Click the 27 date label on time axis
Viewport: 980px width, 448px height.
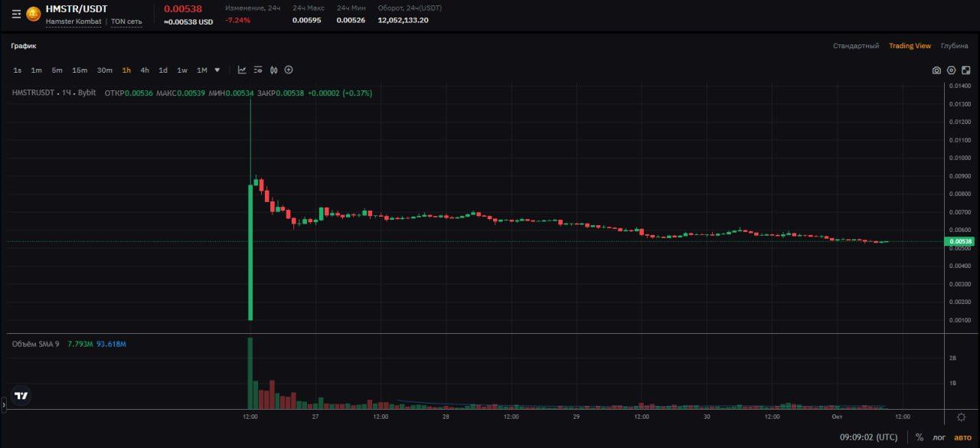(x=315, y=417)
